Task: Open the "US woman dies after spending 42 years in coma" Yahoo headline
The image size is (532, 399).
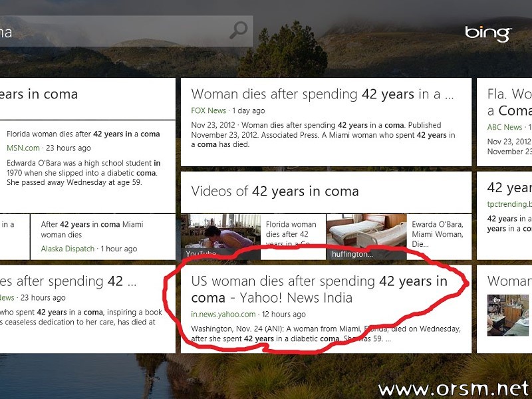Action: (319, 289)
